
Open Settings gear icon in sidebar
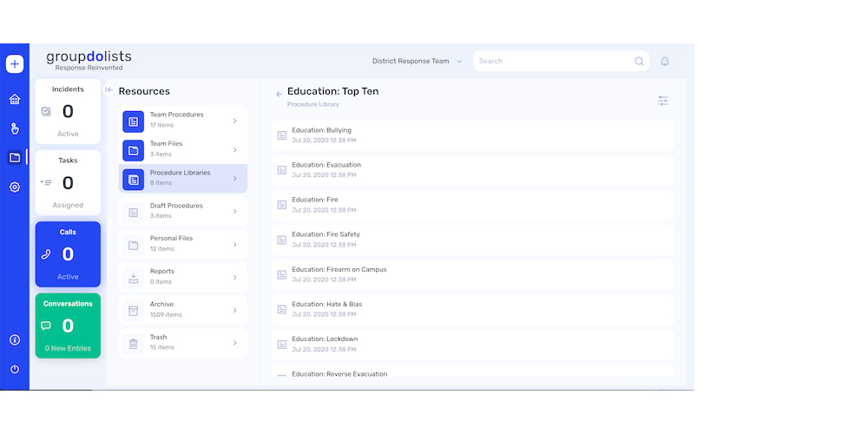pos(15,187)
